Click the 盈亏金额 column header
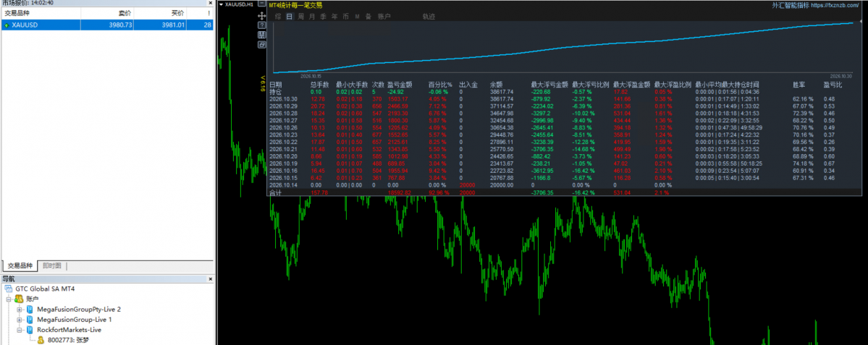Screen dimensions: 868x345 (400, 85)
